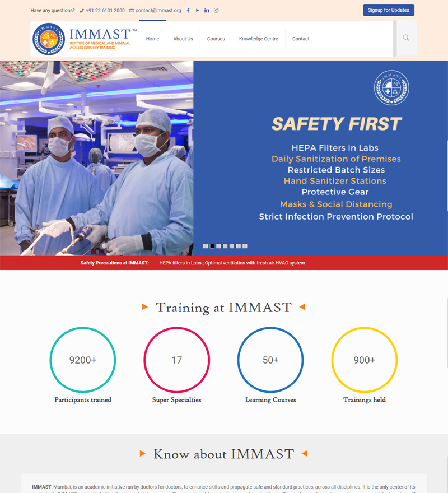This screenshot has height=493, width=448.
Task: Go to the Home menu item
Action: [x=152, y=39]
